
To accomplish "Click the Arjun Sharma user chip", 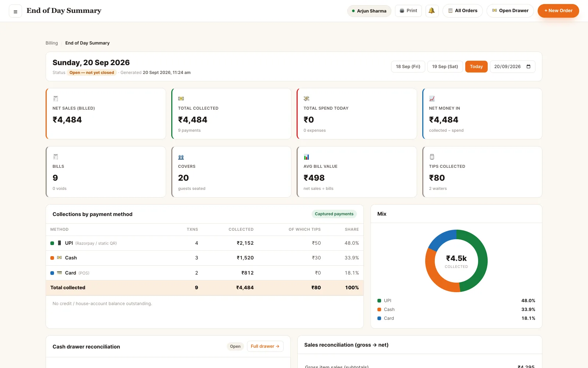I will [x=369, y=11].
